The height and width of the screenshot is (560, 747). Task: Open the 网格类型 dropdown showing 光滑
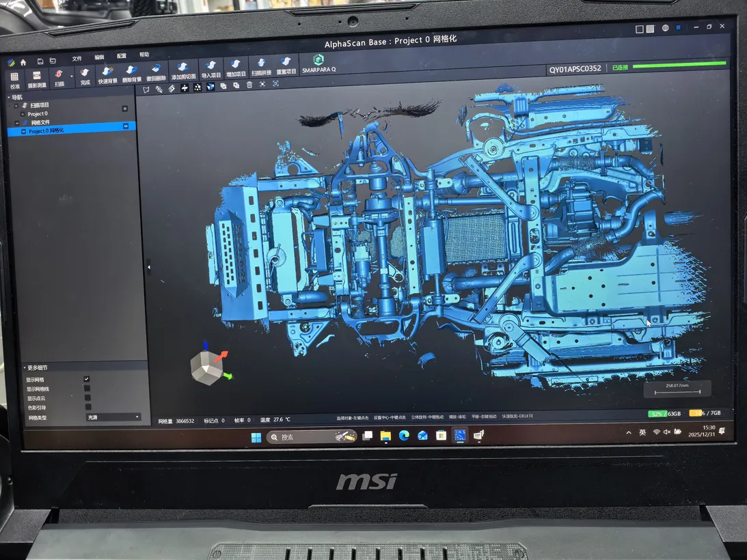(x=113, y=417)
